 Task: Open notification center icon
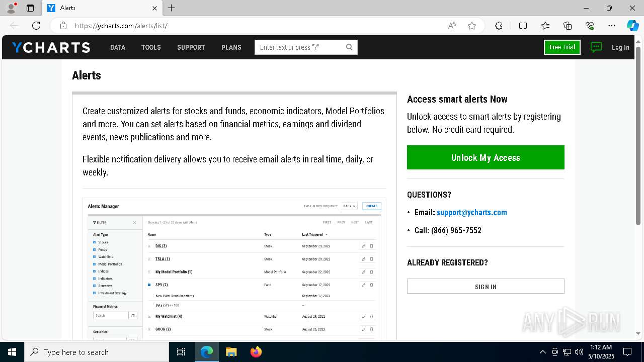627,352
